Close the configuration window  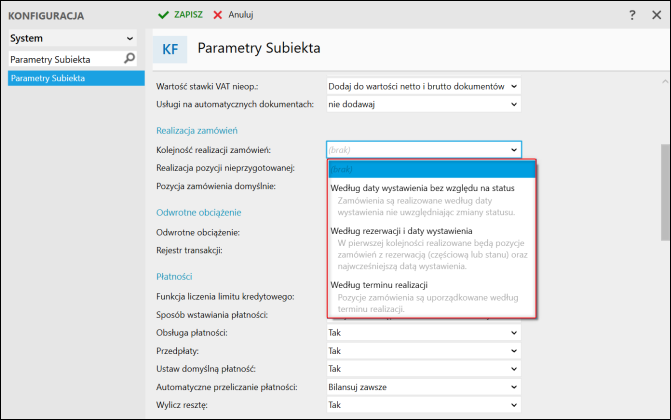tap(657, 16)
